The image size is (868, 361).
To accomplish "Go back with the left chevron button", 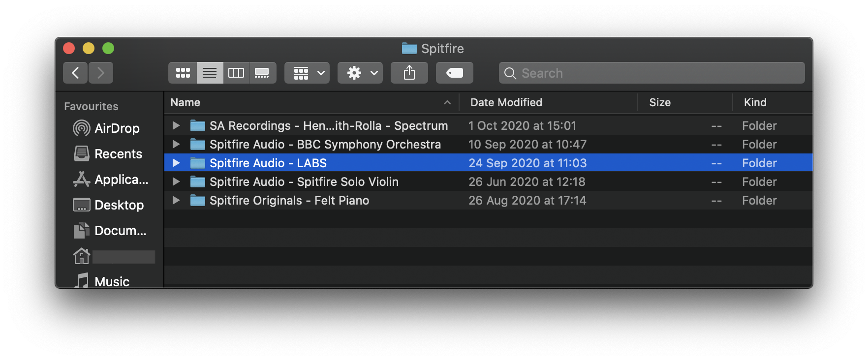I will [75, 73].
